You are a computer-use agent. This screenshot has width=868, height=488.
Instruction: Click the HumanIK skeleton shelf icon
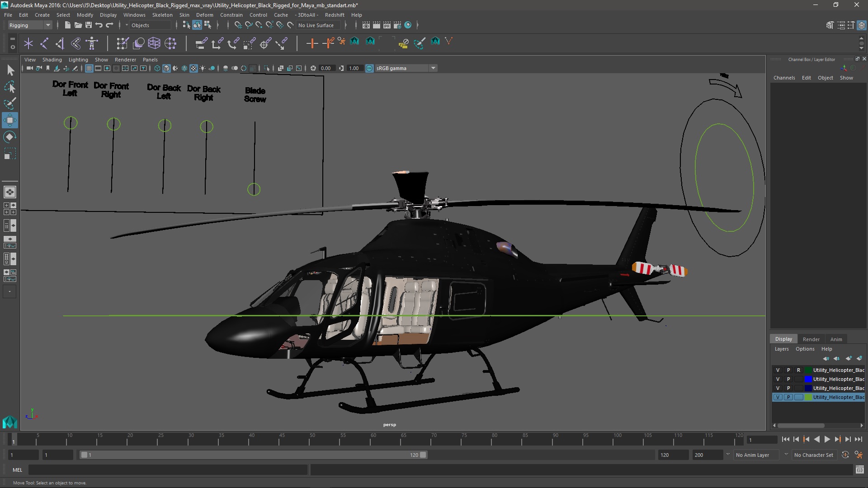tap(92, 43)
